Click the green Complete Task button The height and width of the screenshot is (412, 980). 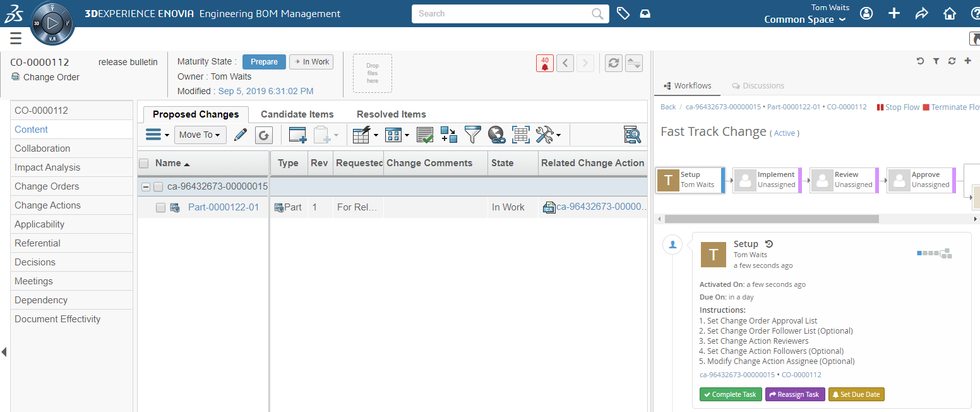pyautogui.click(x=730, y=394)
